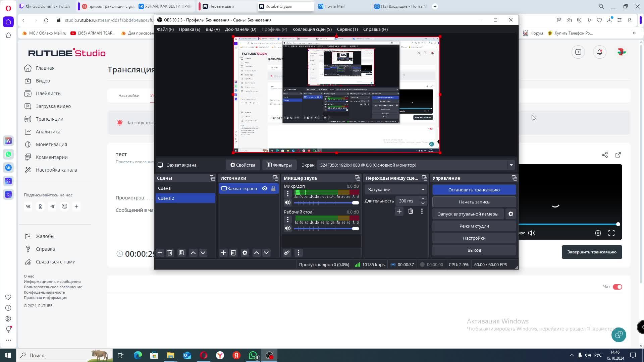This screenshot has width=644, height=362.
Task: Mute the Микр/доп audio channel
Action: coord(287,202)
